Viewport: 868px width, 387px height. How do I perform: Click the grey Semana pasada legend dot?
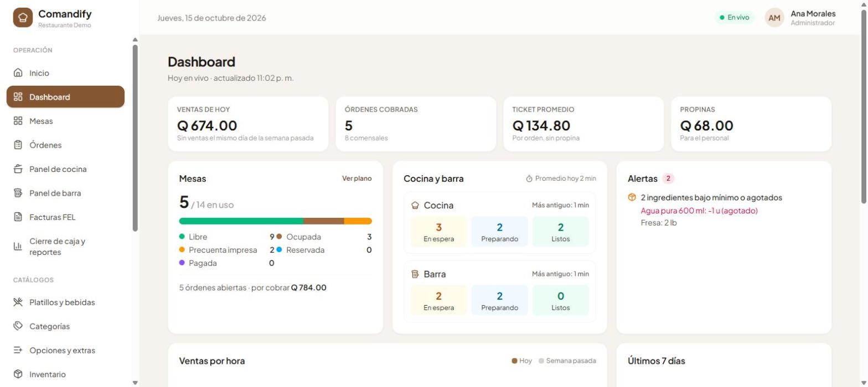tap(541, 361)
